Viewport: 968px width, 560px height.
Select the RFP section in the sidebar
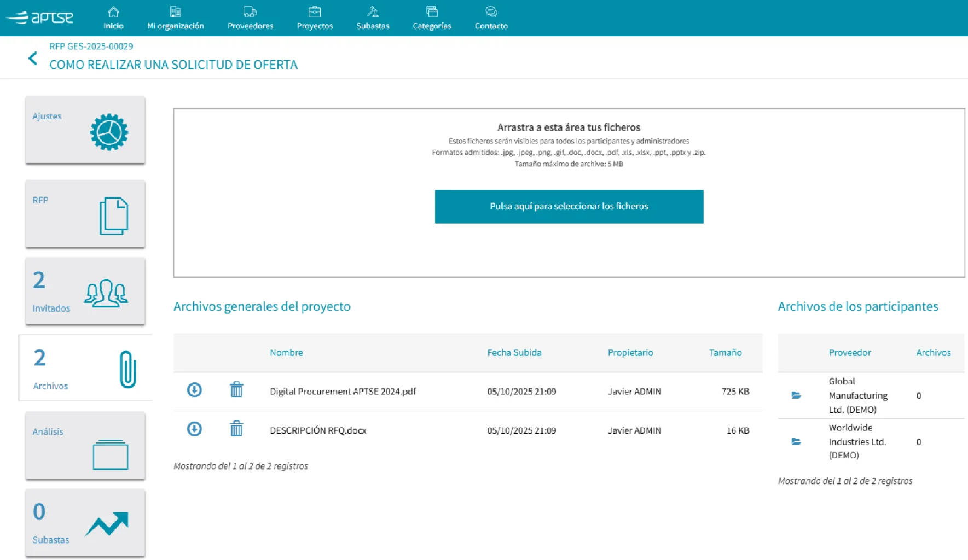tap(85, 214)
